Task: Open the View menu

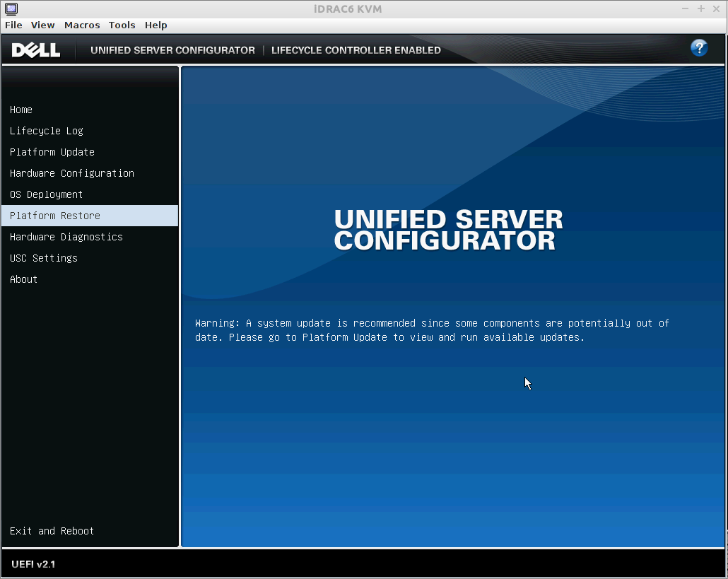Action: 42,25
